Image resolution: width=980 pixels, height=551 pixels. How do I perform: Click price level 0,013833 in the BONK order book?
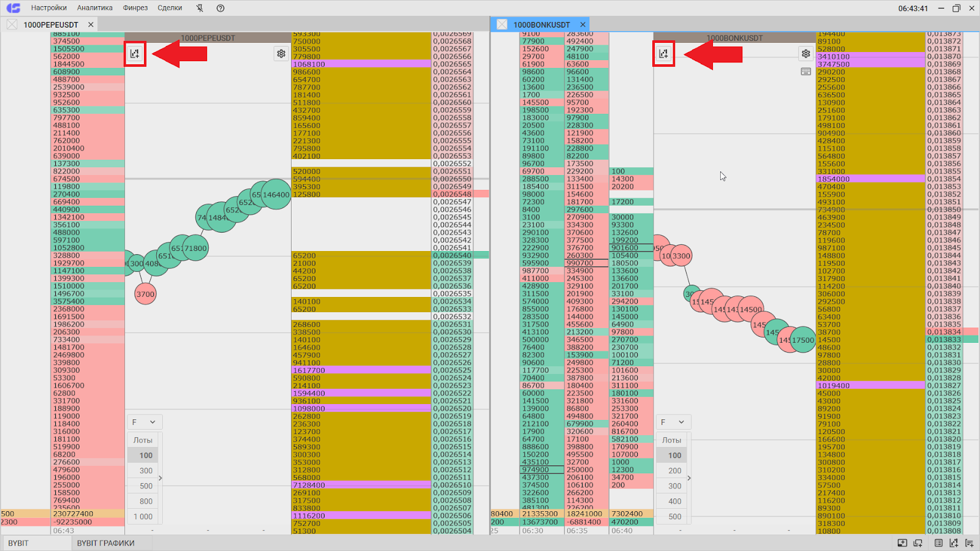(x=944, y=339)
